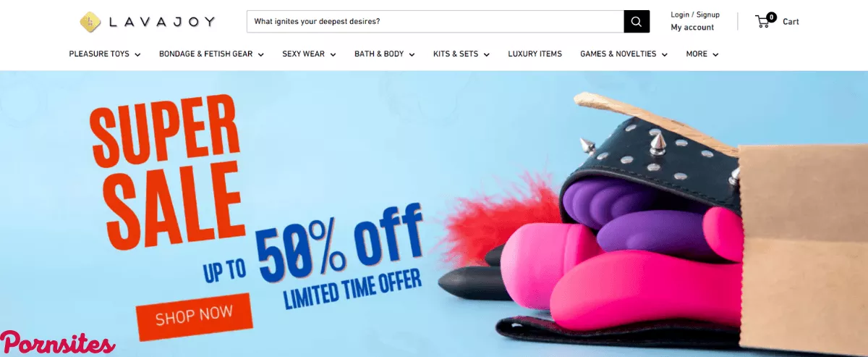Expand the Pleasure Toys chevron
Screen dimensions: 868x357
click(137, 54)
